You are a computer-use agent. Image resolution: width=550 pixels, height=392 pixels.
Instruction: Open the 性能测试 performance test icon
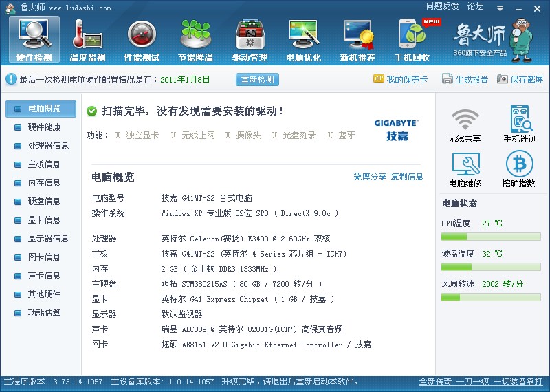click(x=142, y=39)
